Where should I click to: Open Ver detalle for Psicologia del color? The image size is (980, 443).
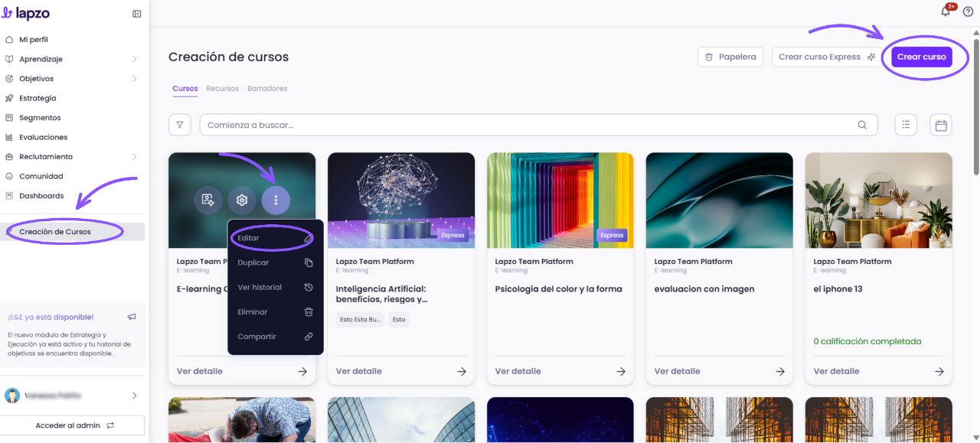click(x=560, y=371)
